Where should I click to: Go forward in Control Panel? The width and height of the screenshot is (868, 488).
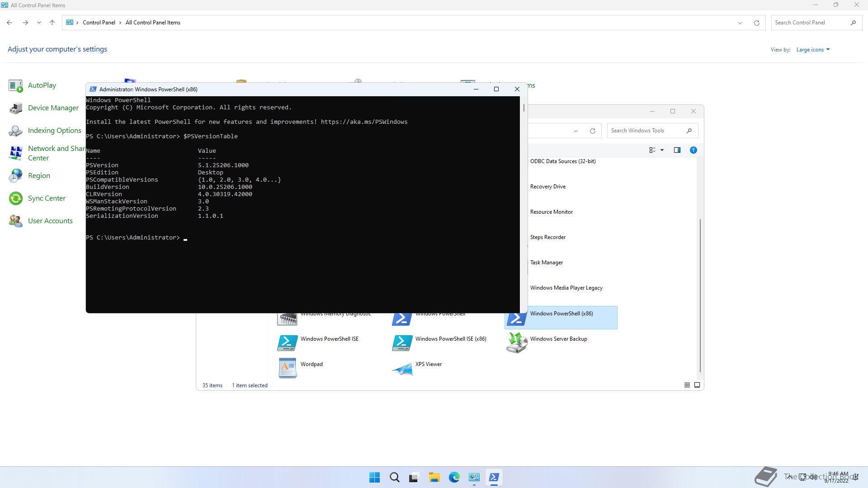click(25, 23)
